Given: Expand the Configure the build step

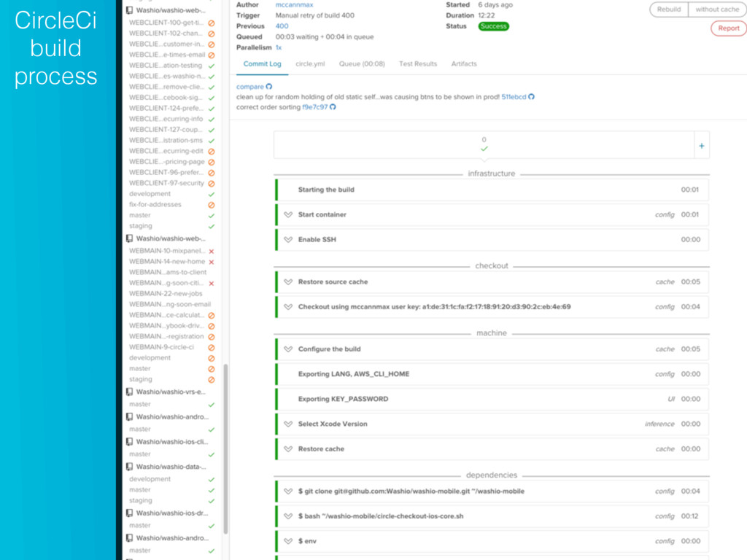Looking at the screenshot, I should pyautogui.click(x=288, y=349).
